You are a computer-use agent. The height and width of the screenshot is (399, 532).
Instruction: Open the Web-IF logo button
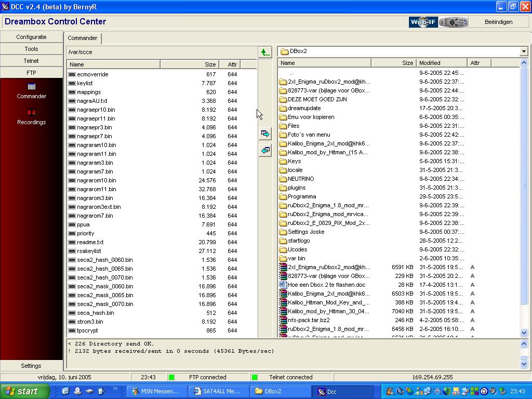(423, 22)
